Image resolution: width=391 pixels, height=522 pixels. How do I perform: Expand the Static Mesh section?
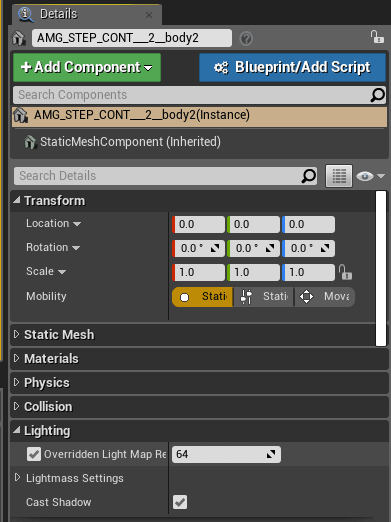[x=16, y=334]
